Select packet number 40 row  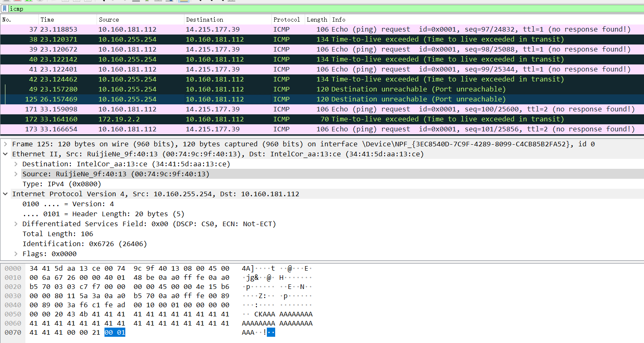click(x=322, y=59)
